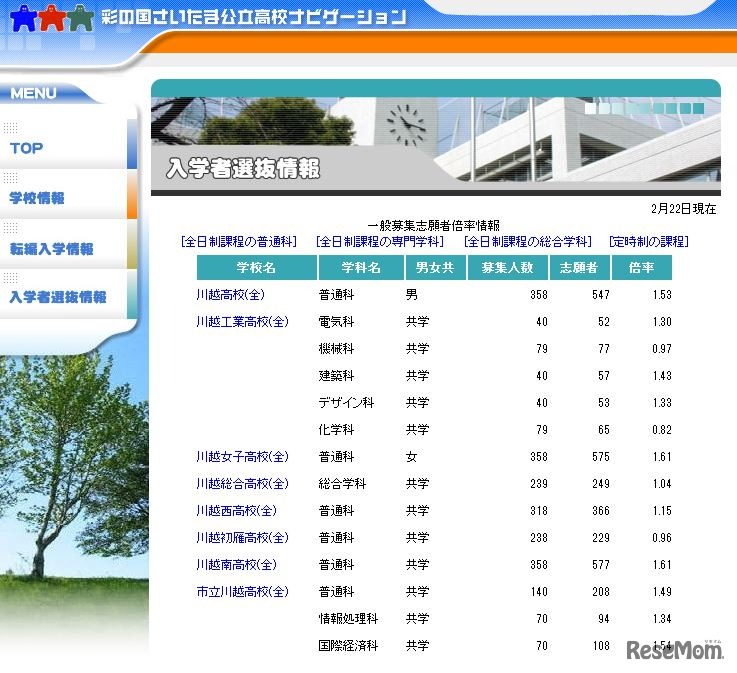
Task: Click the 倍率 column header
Action: (x=642, y=267)
